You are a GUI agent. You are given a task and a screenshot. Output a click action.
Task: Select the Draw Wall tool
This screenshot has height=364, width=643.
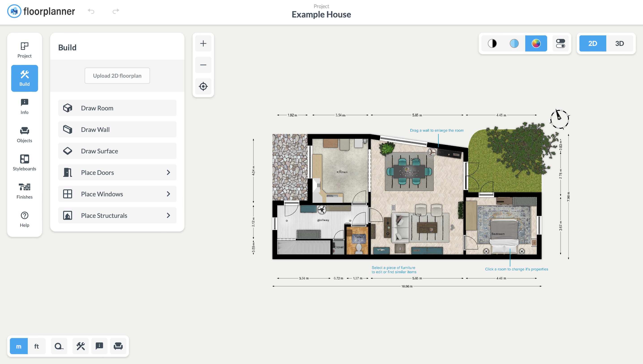tap(117, 129)
